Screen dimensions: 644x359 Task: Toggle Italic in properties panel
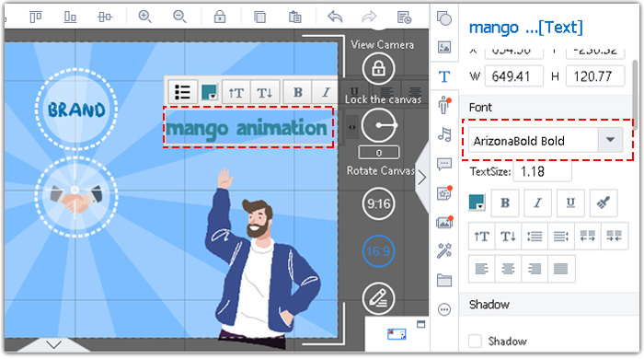click(x=537, y=203)
